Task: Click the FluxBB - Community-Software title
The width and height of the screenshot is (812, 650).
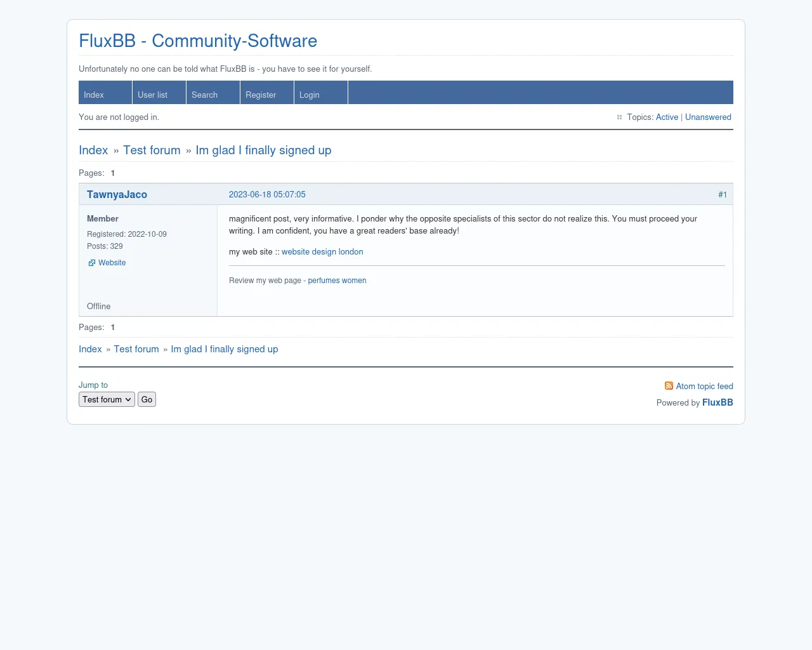Action: pos(198,41)
